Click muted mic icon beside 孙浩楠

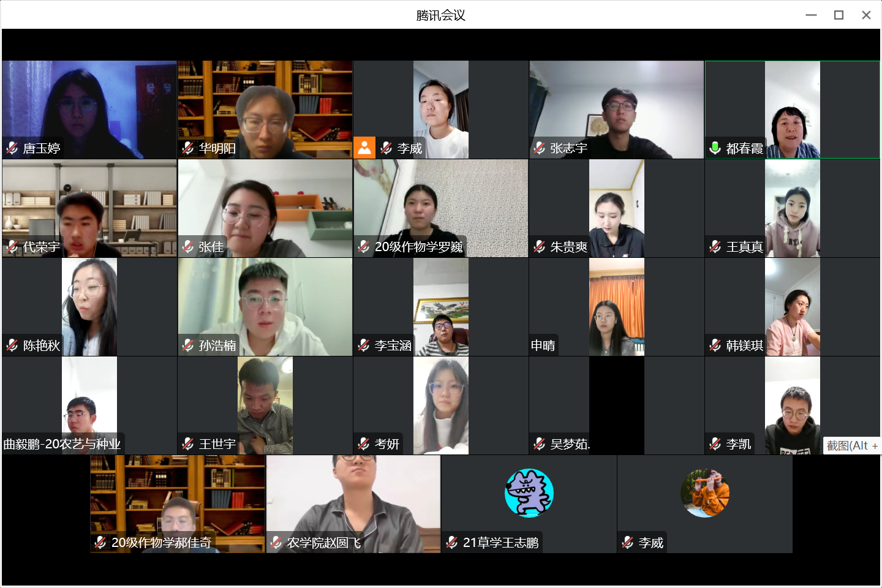click(188, 345)
